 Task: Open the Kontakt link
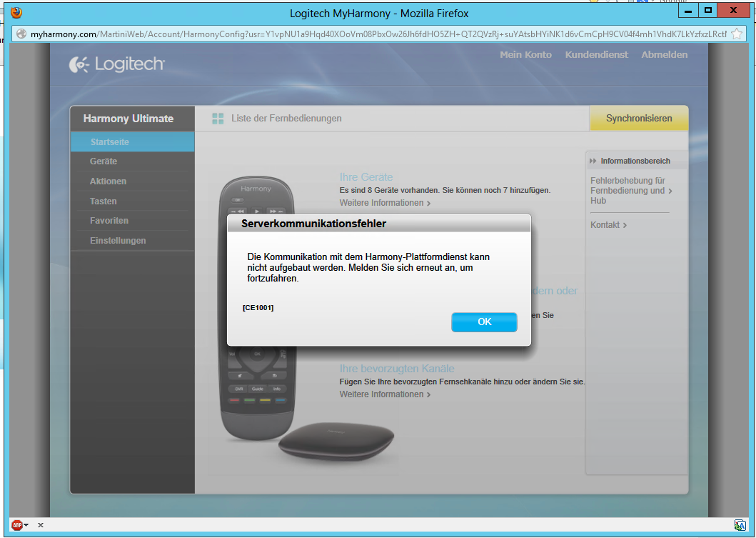[608, 225]
